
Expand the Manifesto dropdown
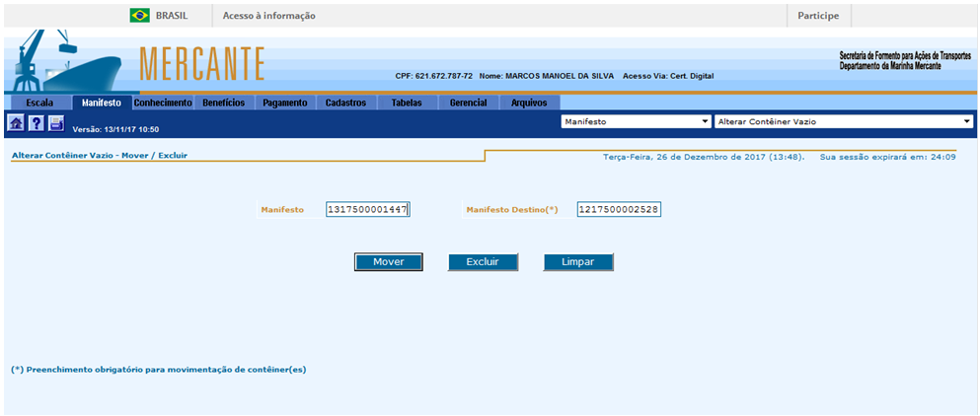click(x=636, y=121)
